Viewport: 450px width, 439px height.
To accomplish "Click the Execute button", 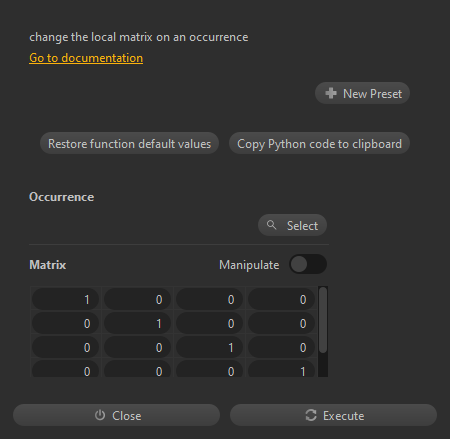I will [333, 415].
